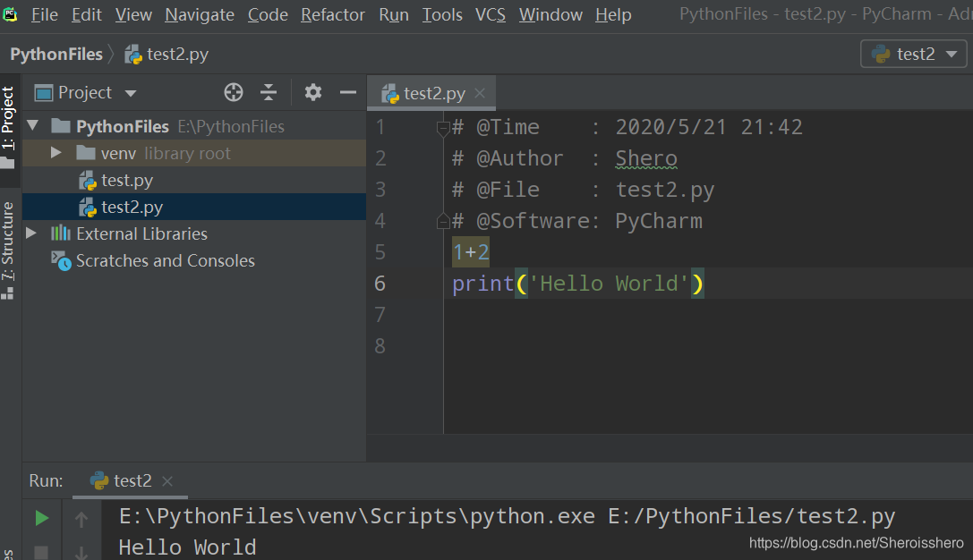The height and width of the screenshot is (560, 973).
Task: Open Project panel settings via gear icon
Action: tap(312, 92)
